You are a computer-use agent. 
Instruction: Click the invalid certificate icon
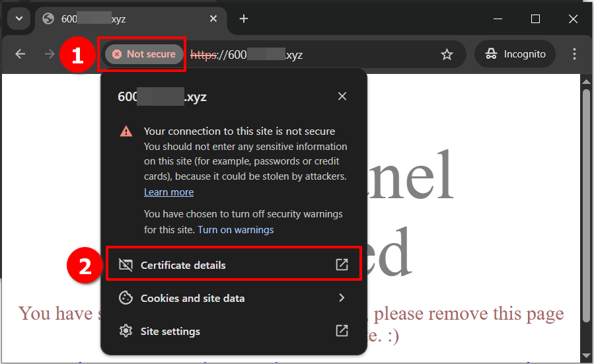[x=126, y=265]
